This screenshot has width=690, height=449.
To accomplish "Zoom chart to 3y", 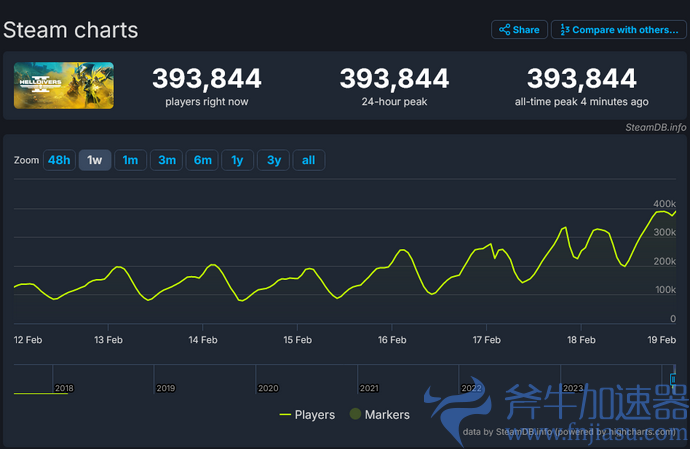I will [x=272, y=160].
